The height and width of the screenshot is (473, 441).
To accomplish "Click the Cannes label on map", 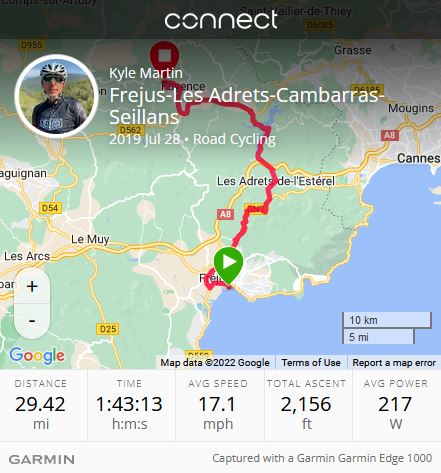I will point(419,158).
